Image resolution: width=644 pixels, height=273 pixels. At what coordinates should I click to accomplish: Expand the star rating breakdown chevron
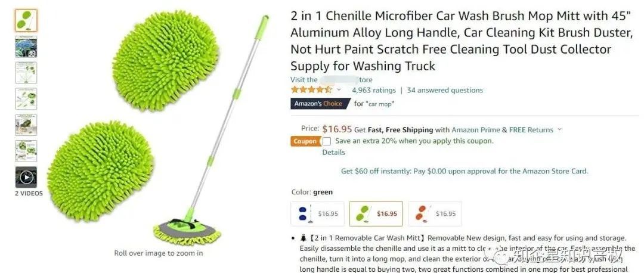tap(339, 90)
